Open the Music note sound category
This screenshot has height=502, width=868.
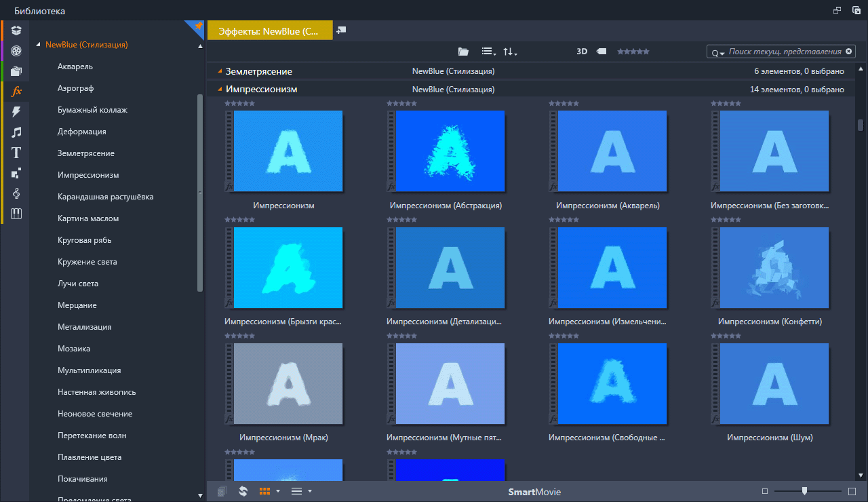coord(16,132)
